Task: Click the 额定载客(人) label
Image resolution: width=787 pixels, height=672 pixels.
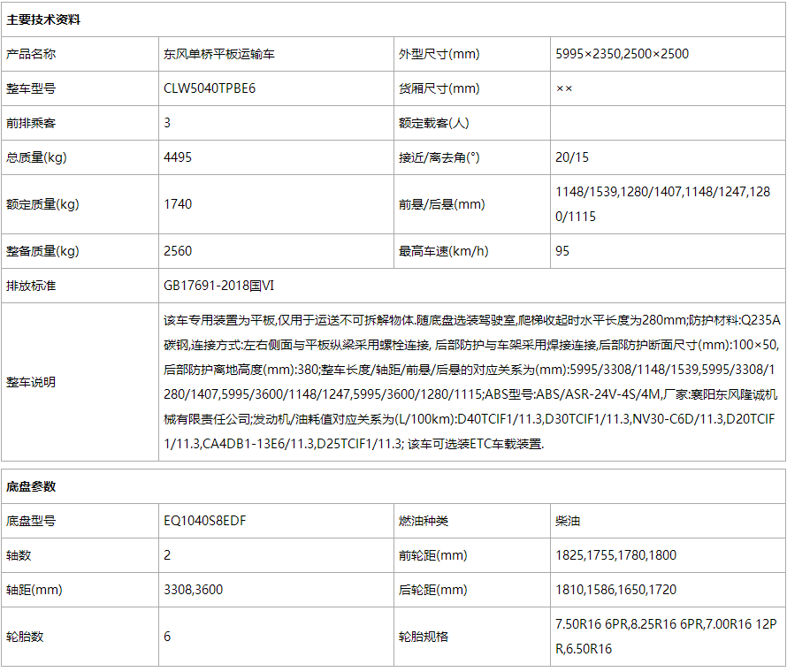Action: (433, 123)
